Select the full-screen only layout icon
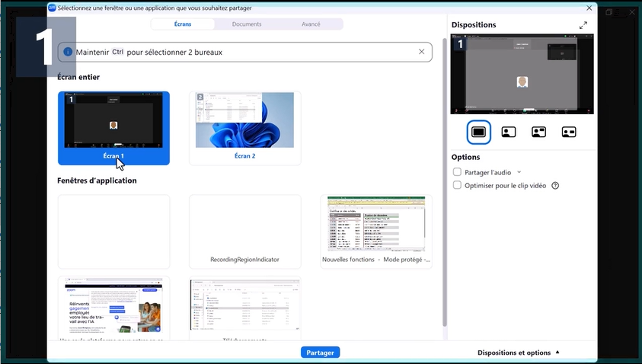This screenshot has height=364, width=642. coord(478,132)
